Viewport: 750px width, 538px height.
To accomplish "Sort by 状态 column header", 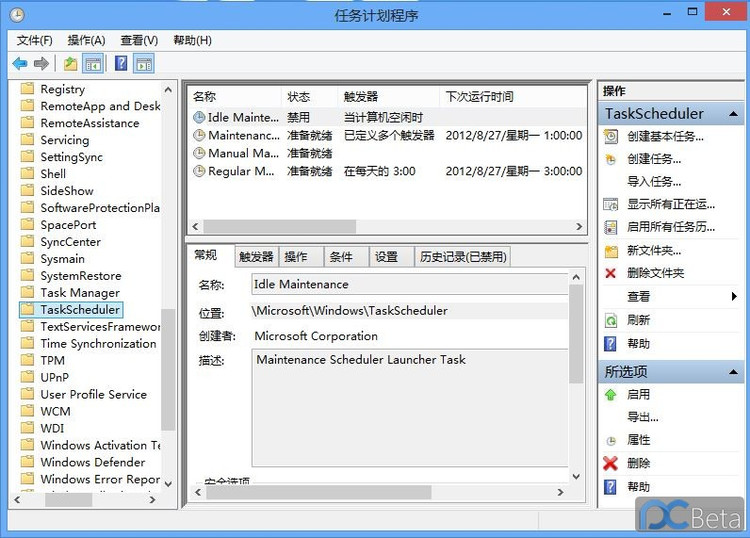I will pos(309,97).
